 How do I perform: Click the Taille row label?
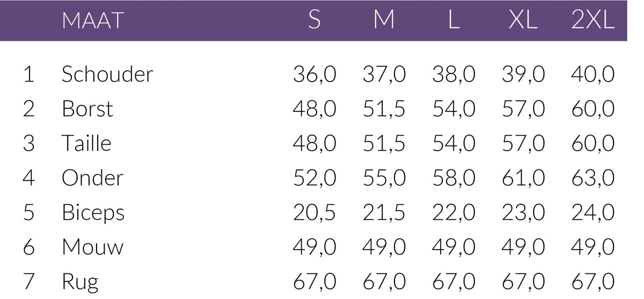[x=86, y=144]
